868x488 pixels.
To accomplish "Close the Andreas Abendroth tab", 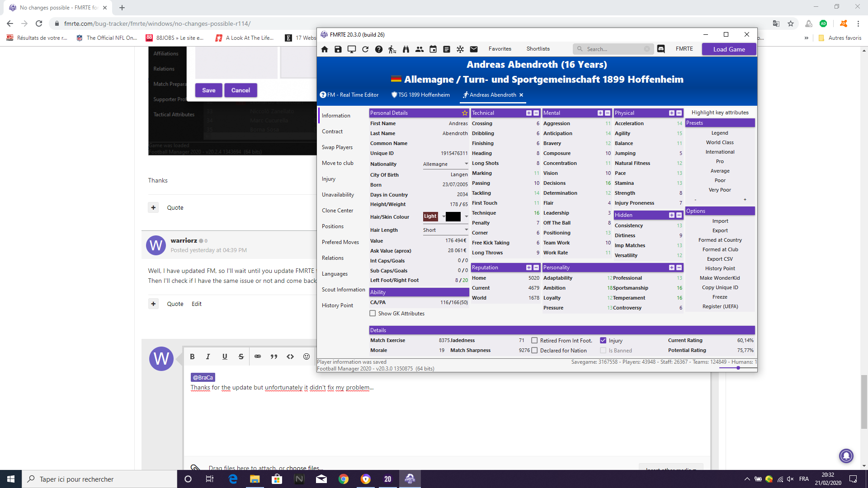I will (521, 95).
